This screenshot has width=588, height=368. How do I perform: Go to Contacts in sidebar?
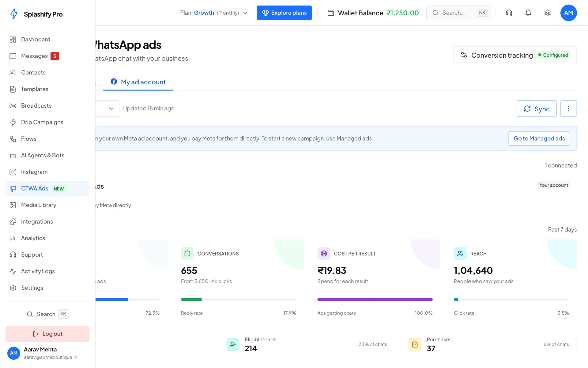click(47, 73)
